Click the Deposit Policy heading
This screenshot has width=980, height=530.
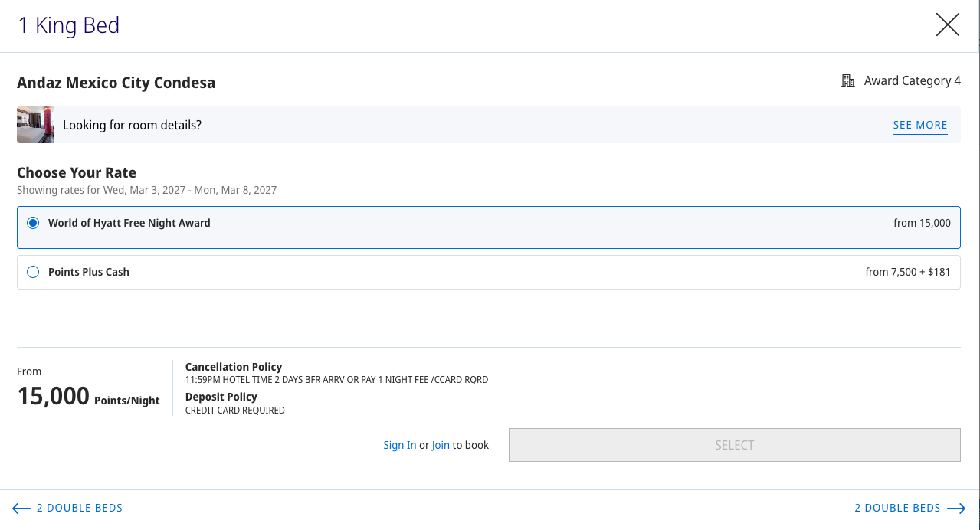(221, 397)
